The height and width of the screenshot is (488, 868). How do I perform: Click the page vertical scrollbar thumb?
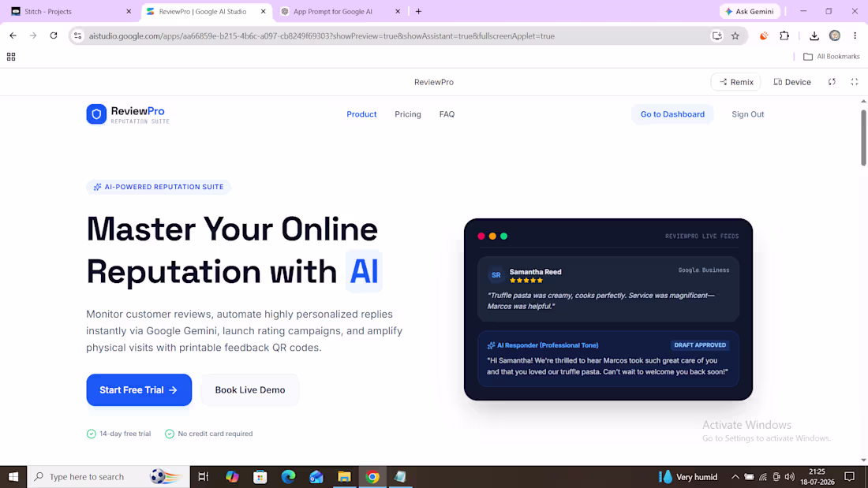click(x=863, y=138)
